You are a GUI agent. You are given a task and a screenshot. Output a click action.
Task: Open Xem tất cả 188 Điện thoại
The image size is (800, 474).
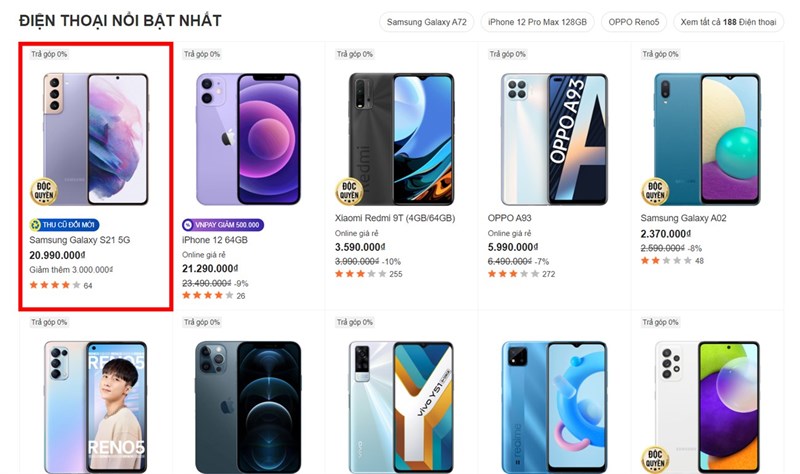(727, 22)
